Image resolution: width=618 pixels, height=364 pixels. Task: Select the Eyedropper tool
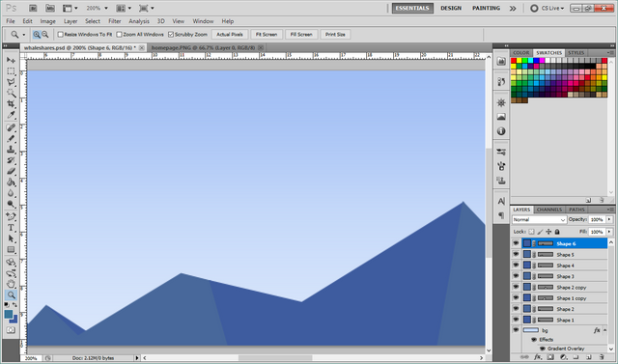tap(11, 115)
